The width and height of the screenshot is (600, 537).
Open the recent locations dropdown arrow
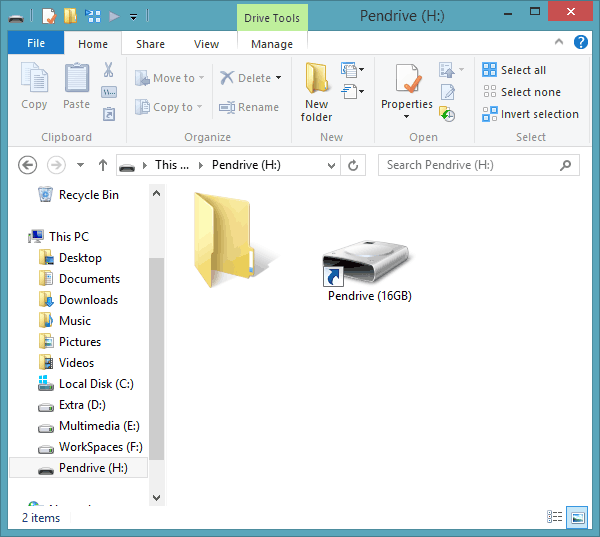pos(80,165)
